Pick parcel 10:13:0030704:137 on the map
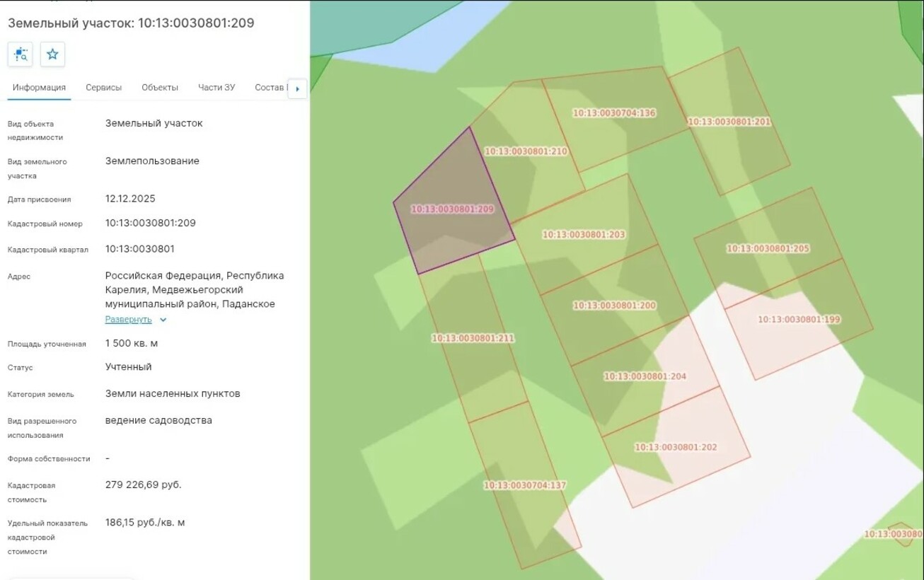Screen dimensions: 924x580 pos(525,485)
